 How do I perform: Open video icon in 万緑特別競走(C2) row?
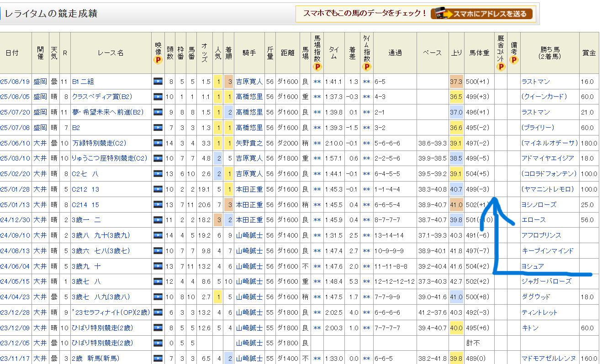pyautogui.click(x=158, y=143)
